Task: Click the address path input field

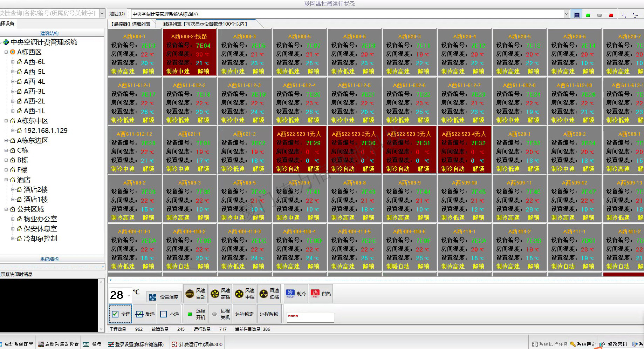Action: 348,14
